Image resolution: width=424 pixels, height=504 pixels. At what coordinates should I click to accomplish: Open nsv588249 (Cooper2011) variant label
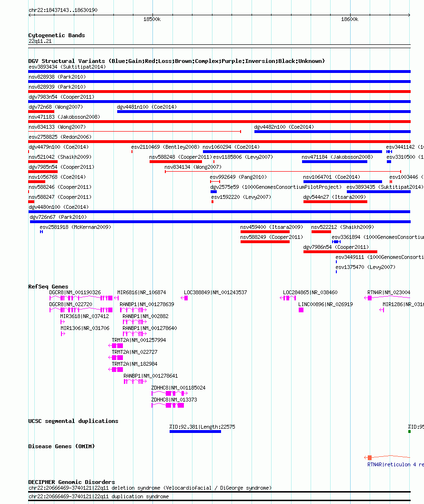tap(272, 237)
